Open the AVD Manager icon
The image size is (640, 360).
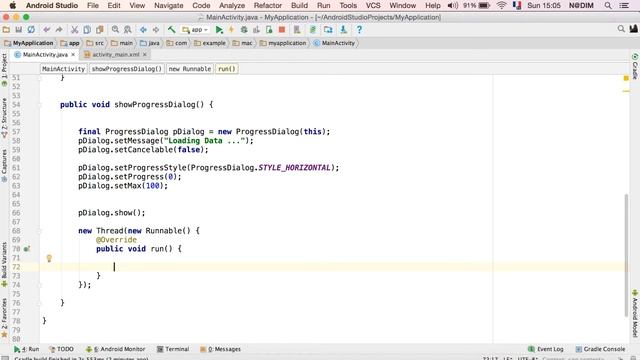click(297, 30)
